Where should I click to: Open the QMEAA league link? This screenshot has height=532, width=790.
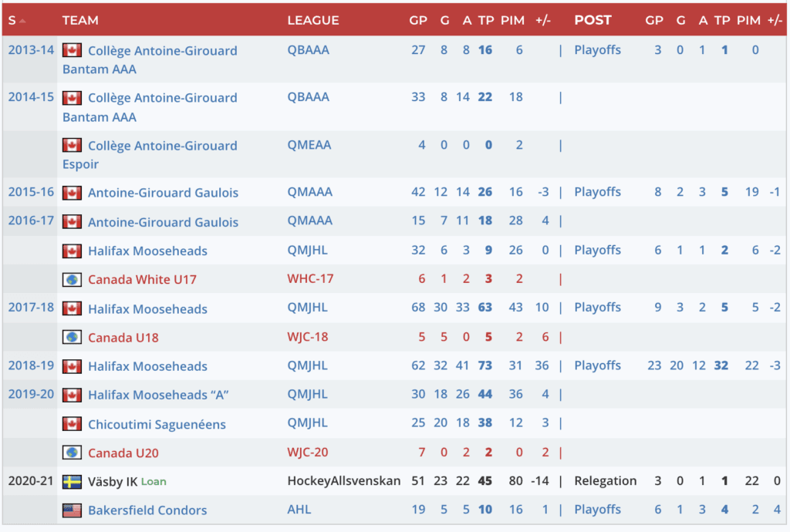click(309, 144)
